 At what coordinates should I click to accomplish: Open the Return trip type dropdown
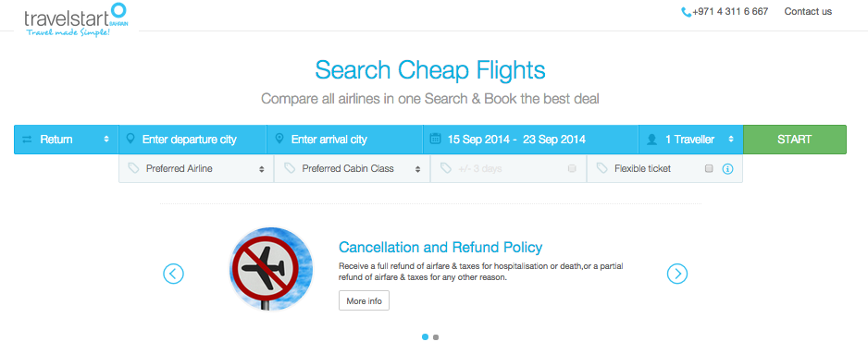coord(66,140)
